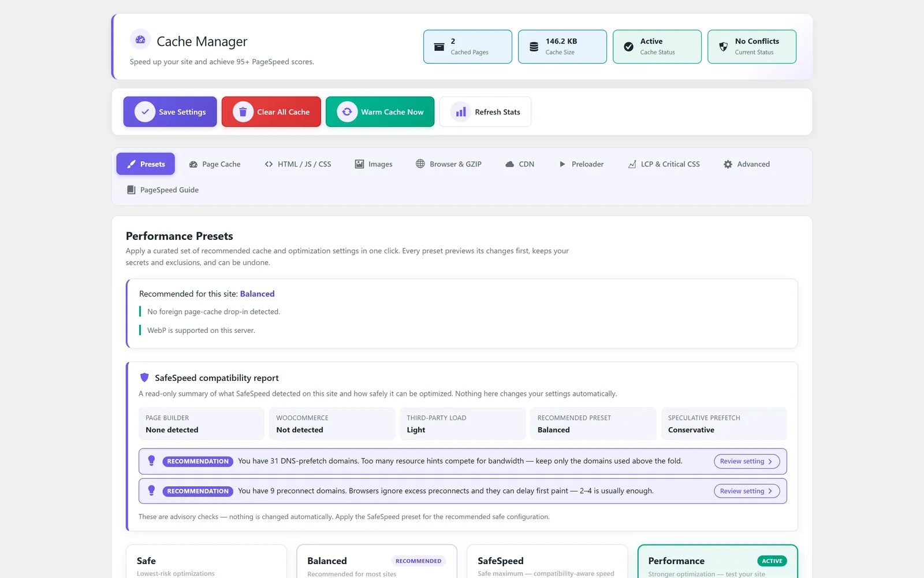Click 'WebP is supported on this server.' text

pyautogui.click(x=201, y=331)
